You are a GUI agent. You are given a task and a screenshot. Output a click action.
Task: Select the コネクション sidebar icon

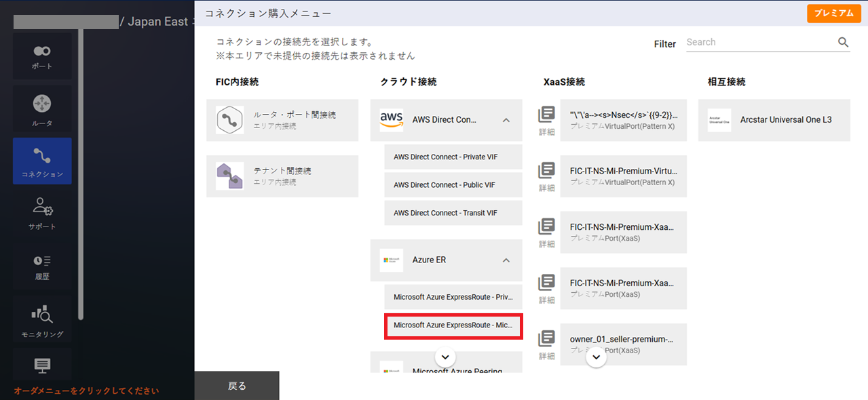(42, 161)
